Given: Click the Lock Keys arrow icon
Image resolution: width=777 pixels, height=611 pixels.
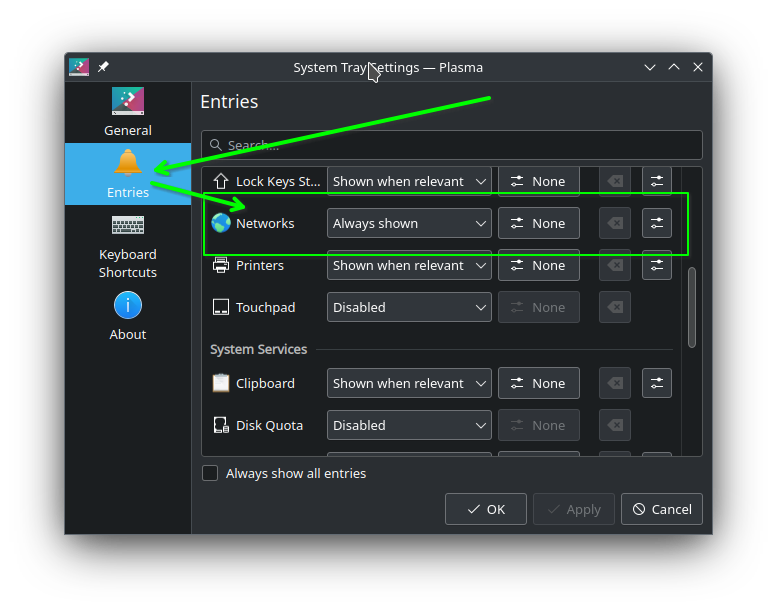Looking at the screenshot, I should click(221, 181).
